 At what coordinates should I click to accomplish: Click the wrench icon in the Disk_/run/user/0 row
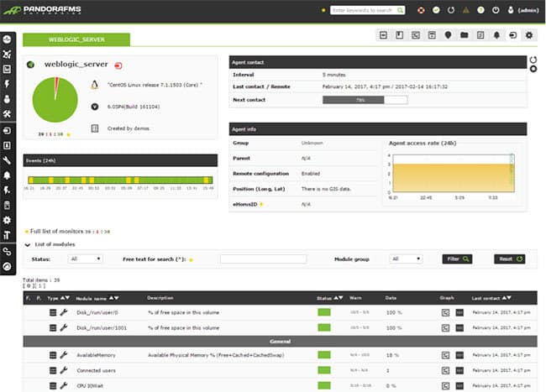click(63, 312)
